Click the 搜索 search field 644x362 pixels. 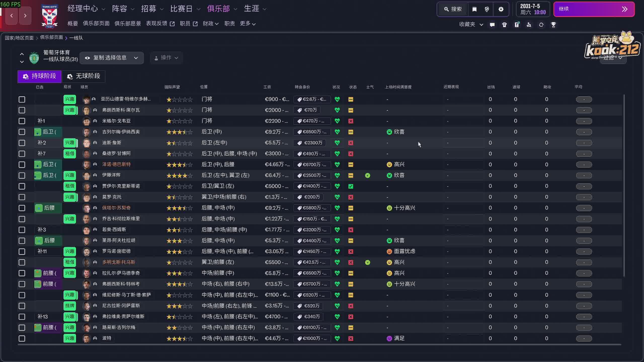coord(453,9)
